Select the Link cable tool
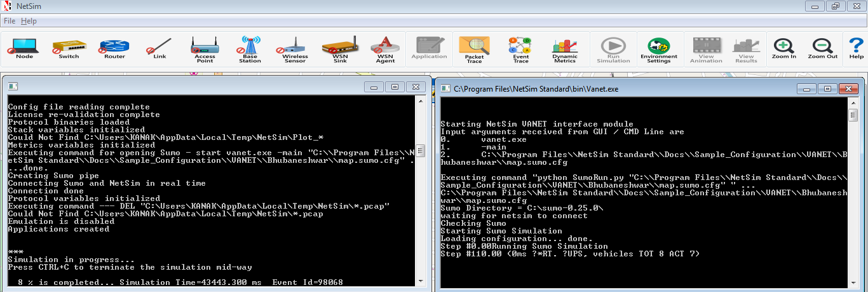The width and height of the screenshot is (868, 292). click(159, 50)
